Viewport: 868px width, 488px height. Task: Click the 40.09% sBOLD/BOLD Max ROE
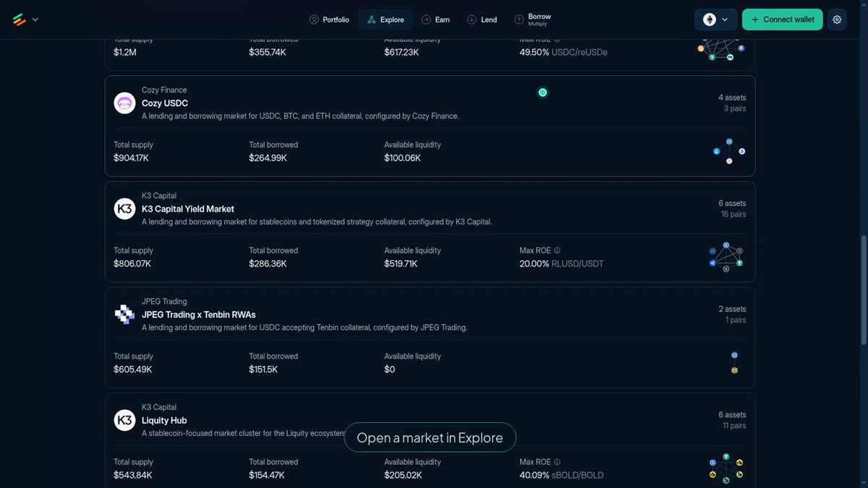click(x=561, y=475)
